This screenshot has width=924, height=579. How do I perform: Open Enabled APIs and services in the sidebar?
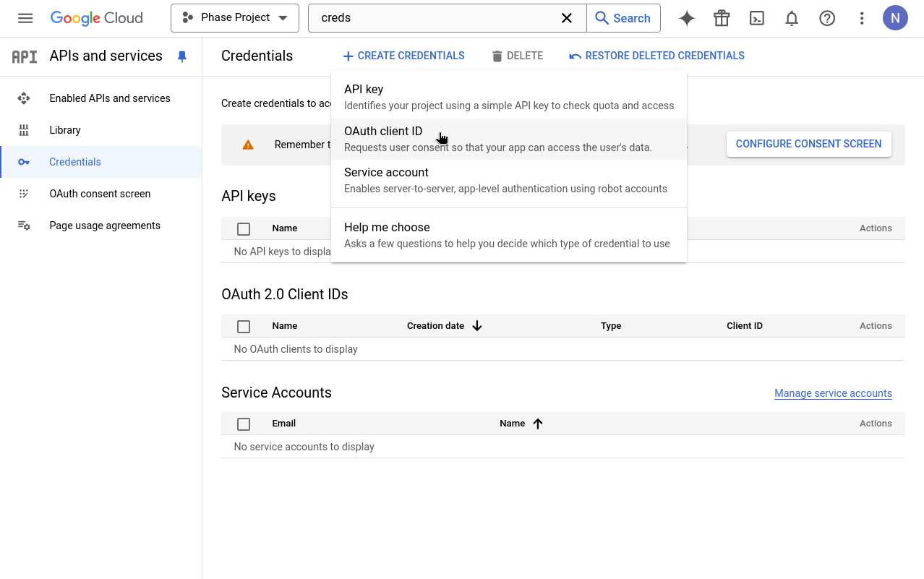pos(101,98)
